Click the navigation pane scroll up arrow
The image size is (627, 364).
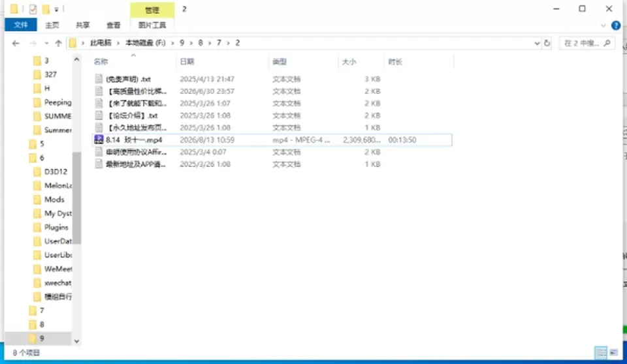(77, 59)
